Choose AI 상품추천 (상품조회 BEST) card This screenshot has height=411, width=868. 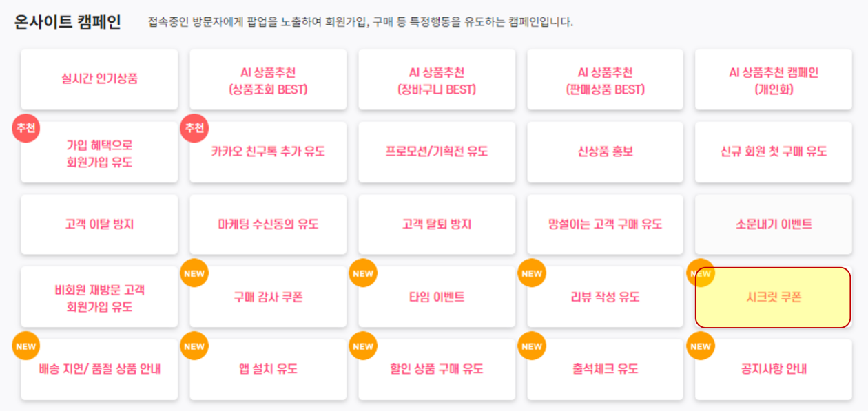coord(268,79)
